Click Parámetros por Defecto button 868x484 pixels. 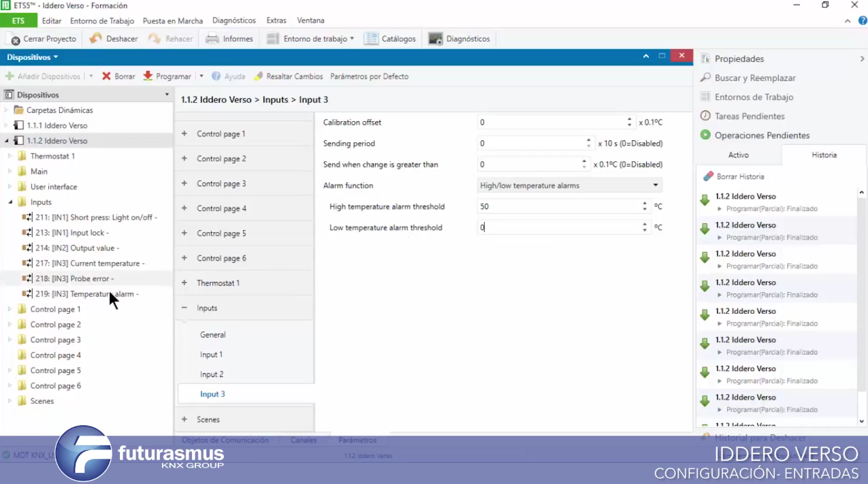point(369,76)
